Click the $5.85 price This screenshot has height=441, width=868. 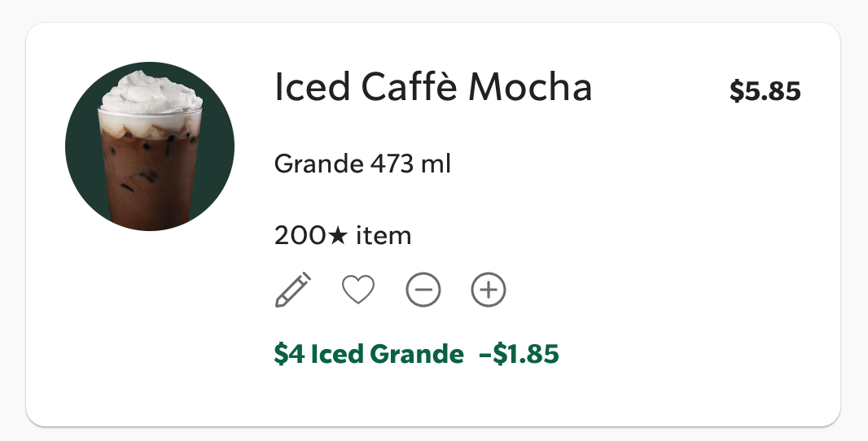click(x=765, y=92)
